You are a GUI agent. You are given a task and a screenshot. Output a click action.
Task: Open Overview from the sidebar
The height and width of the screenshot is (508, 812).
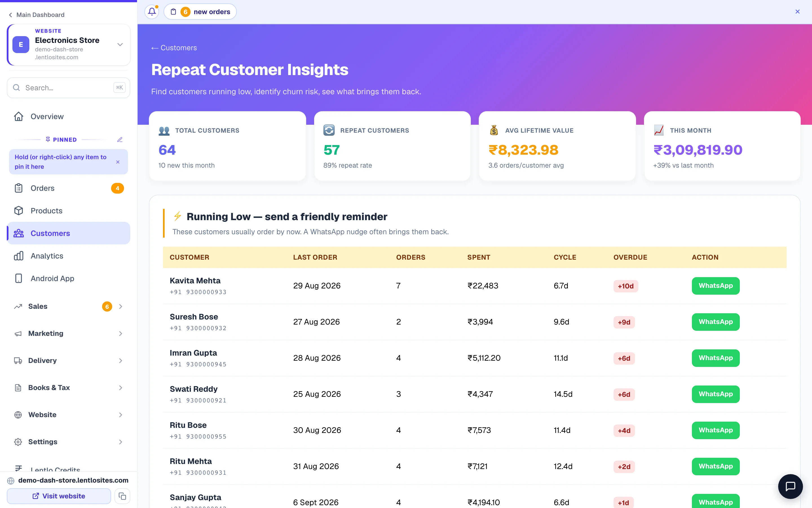click(69, 117)
